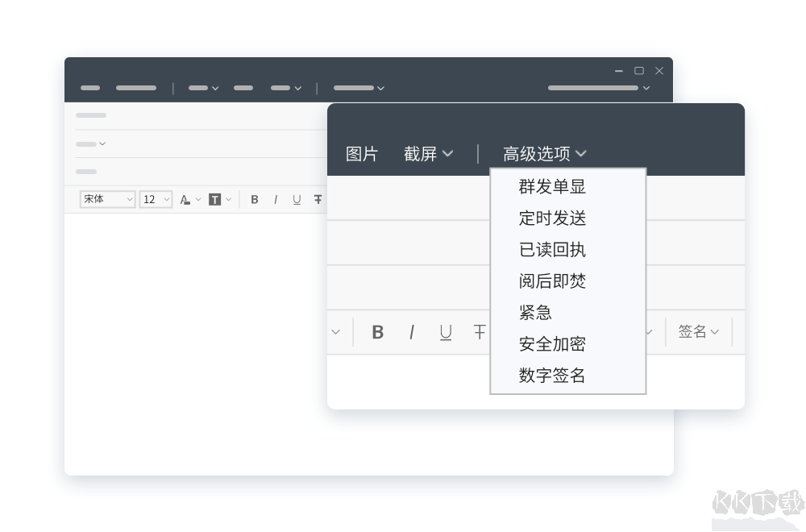Viewport: 806px width, 532px height.
Task: Enable 已读回执 read receipt option
Action: pos(552,250)
